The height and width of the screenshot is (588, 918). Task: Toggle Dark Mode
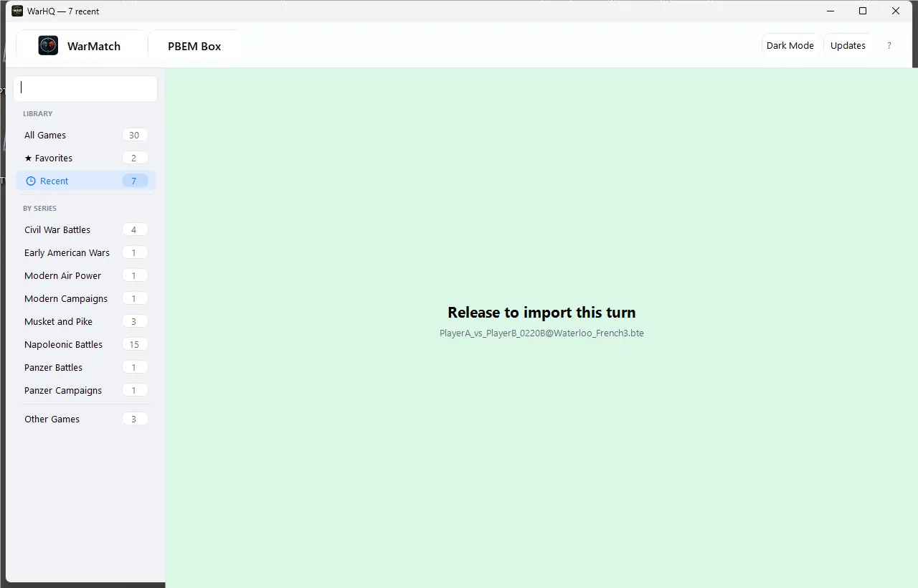tap(790, 45)
